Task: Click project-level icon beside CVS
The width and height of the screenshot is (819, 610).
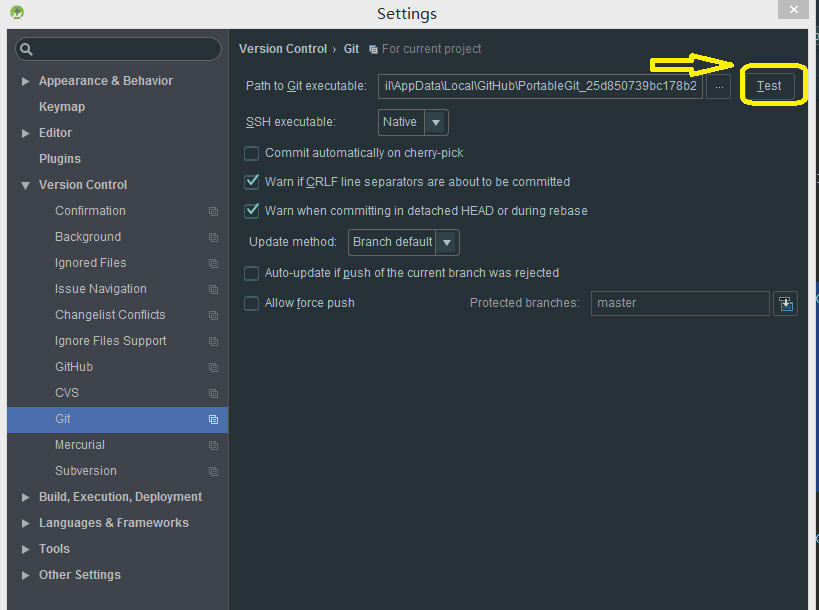Action: pyautogui.click(x=213, y=393)
